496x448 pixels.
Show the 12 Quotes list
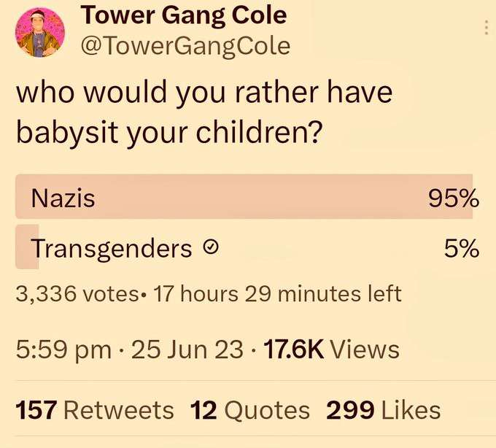[250, 409]
